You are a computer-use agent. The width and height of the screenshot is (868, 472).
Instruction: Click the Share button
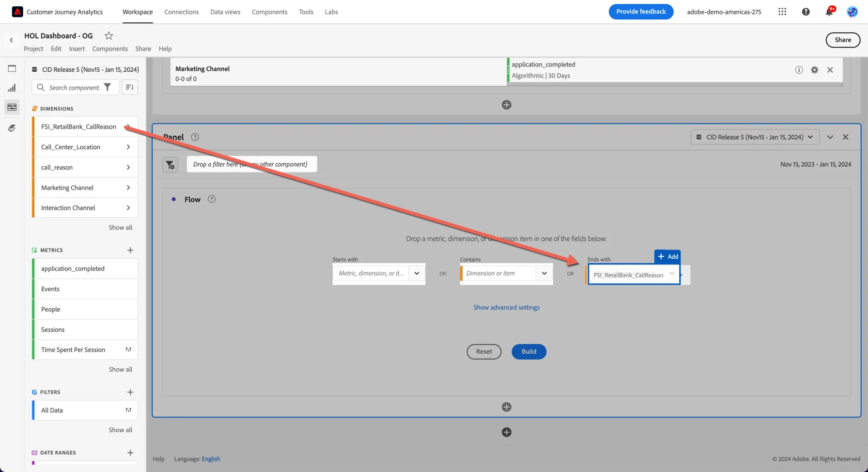tap(843, 40)
